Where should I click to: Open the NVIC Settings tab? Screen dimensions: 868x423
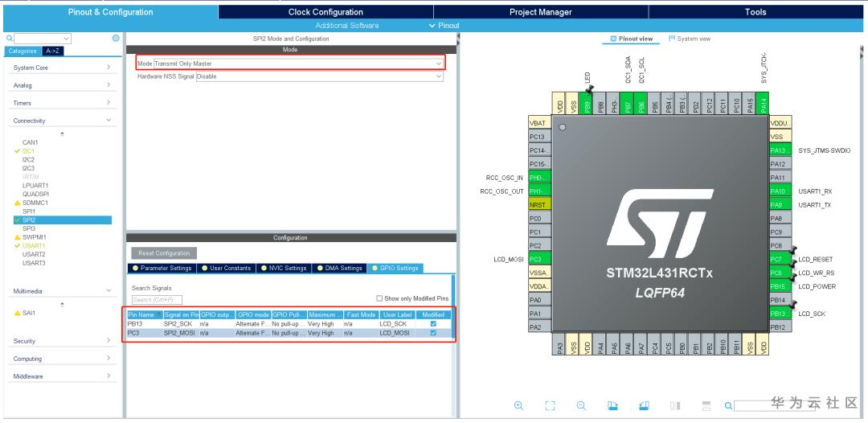pos(283,268)
